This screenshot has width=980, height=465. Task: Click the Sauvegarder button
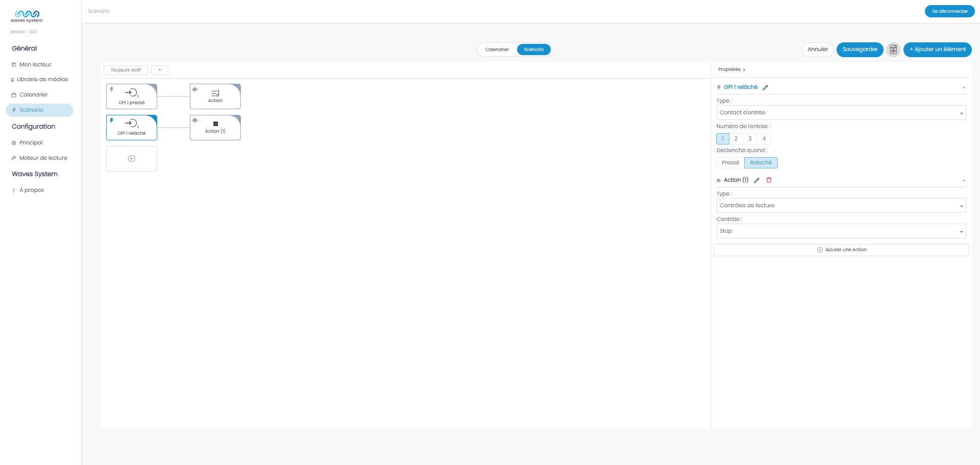point(860,50)
